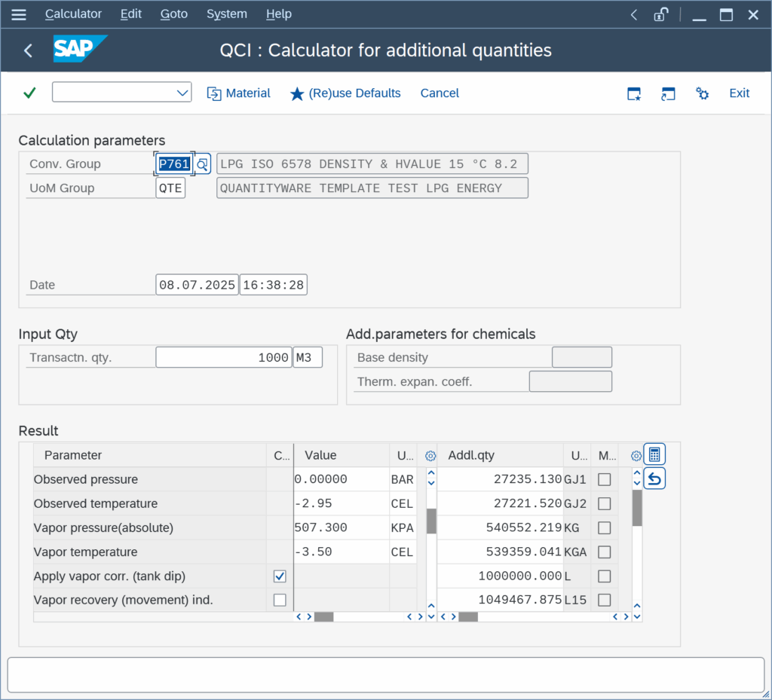Screen dimensions: 772x700
Task: Click the Addl.qty table horizontal scrollbar thumb
Action: 467,617
